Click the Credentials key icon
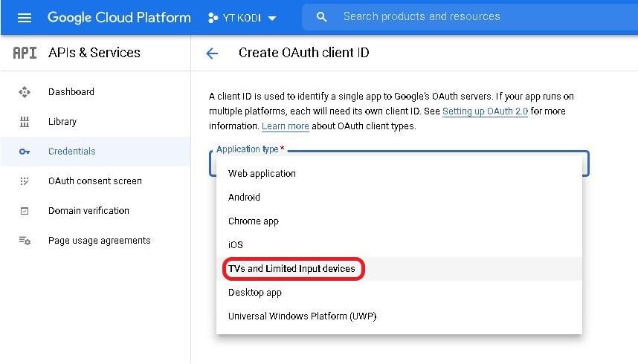 (x=25, y=152)
